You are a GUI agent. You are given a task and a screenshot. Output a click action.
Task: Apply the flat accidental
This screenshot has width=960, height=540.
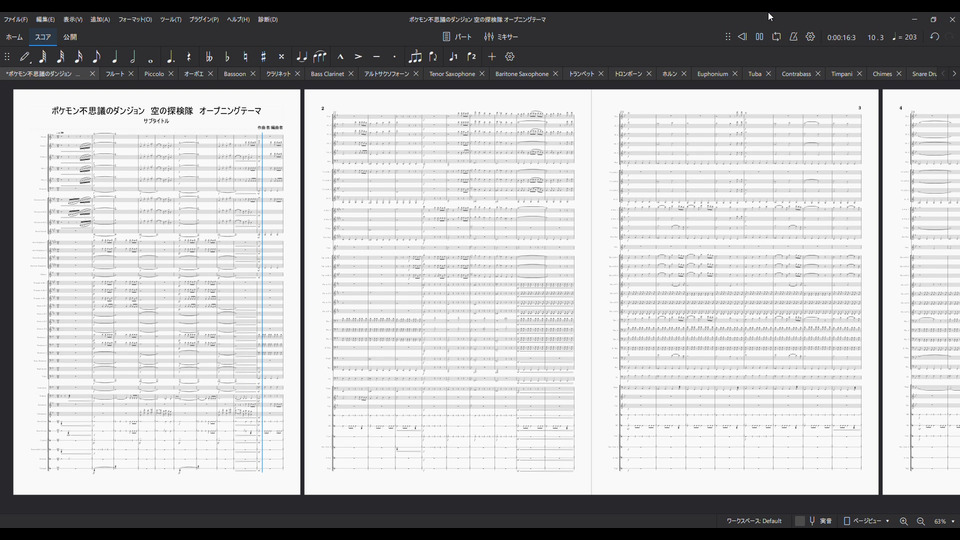227,57
